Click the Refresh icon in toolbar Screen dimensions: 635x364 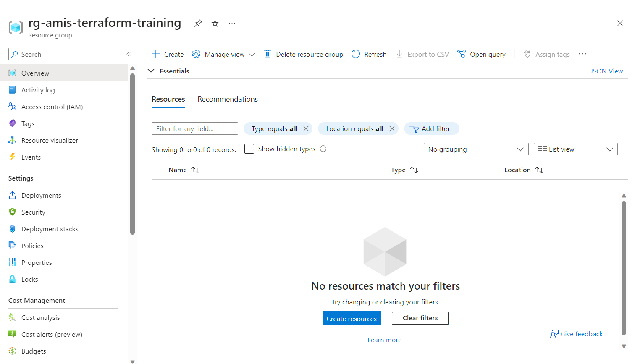[356, 54]
